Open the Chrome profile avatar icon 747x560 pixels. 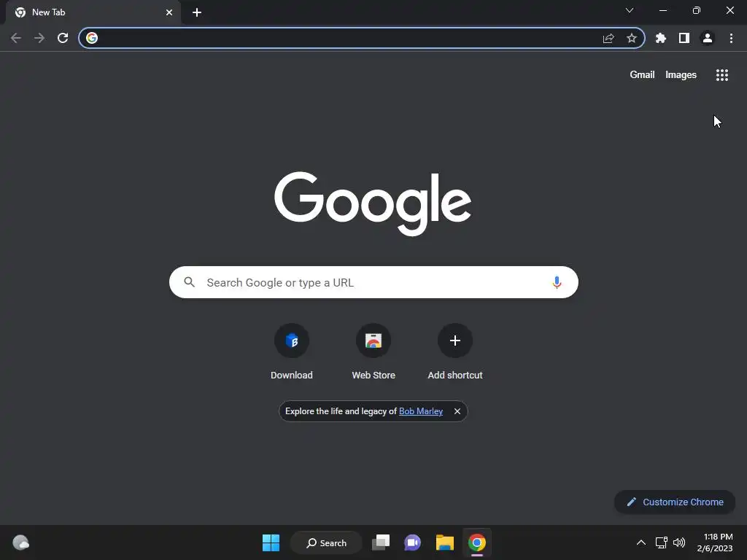(708, 38)
